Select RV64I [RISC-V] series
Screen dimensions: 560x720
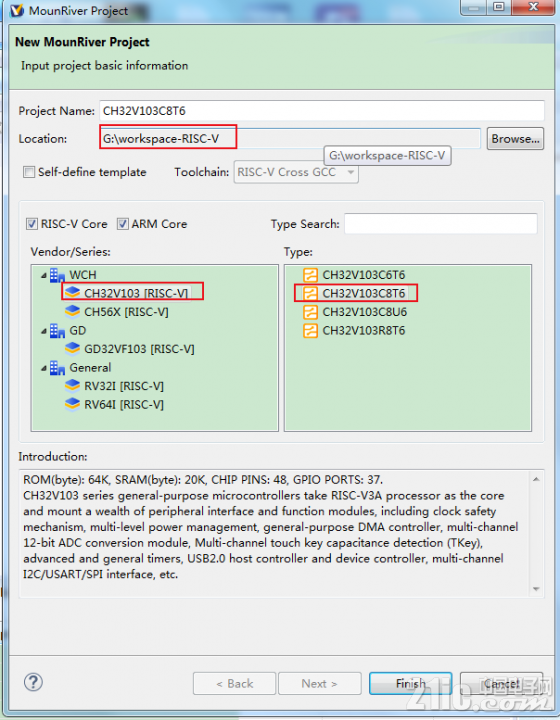pos(124,405)
